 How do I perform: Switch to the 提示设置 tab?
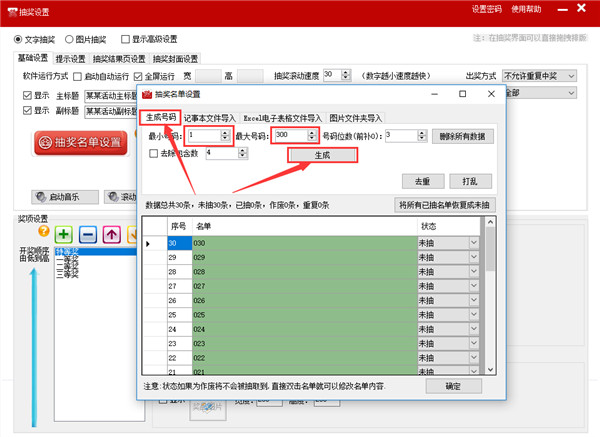point(71,58)
